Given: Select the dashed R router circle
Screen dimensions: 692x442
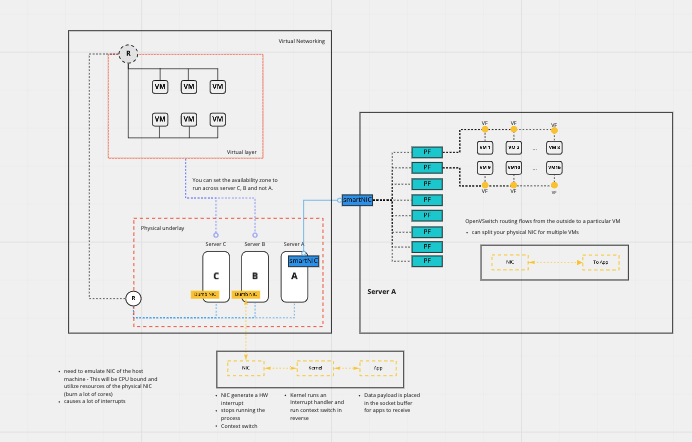Looking at the screenshot, I should (128, 54).
